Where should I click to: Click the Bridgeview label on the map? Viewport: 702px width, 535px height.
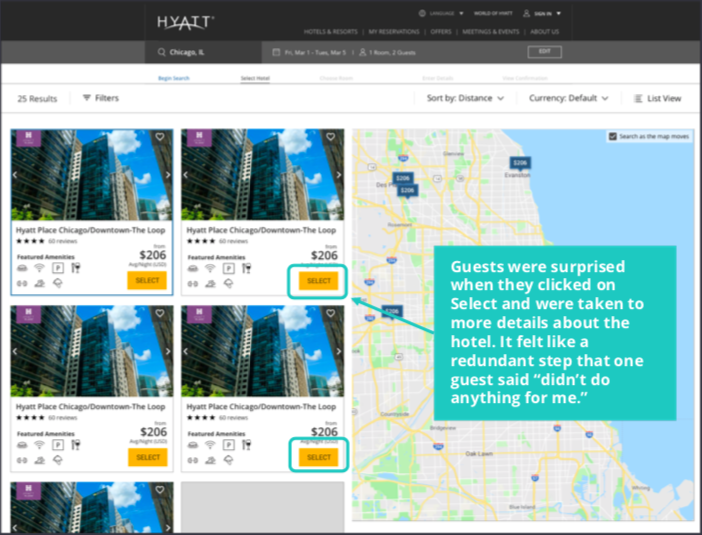coord(443,428)
